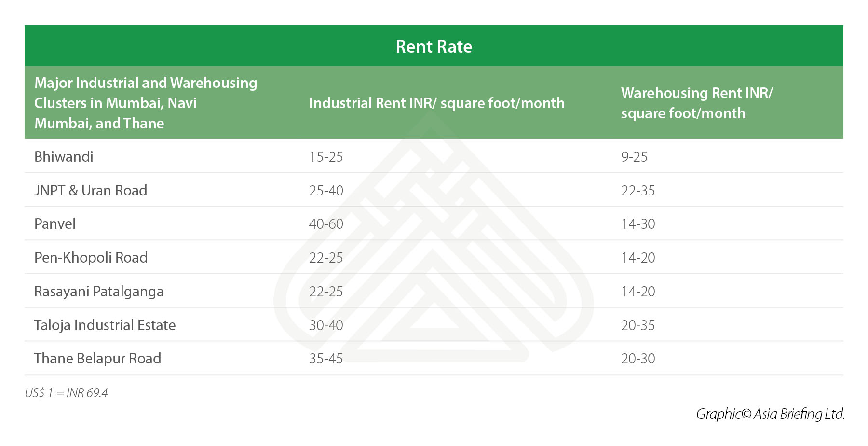Click the 'Taloja Industrial Estate' cell
Screen dimensions: 868x446
click(x=105, y=325)
